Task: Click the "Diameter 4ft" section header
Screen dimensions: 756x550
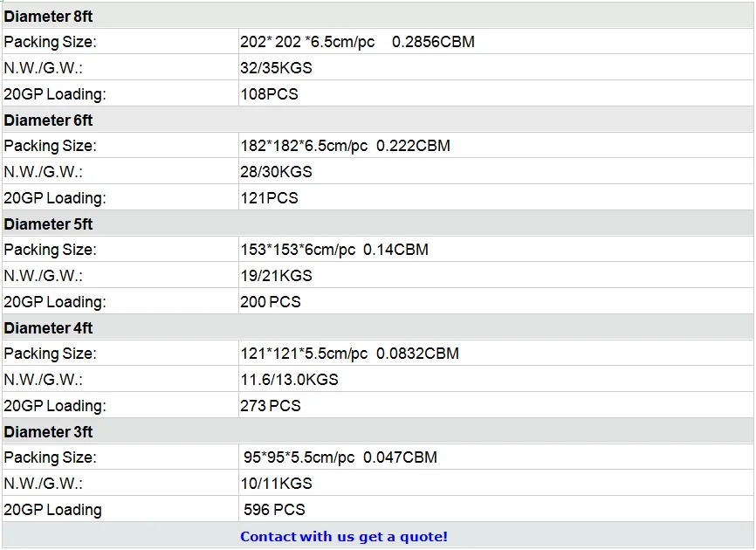Action: coord(48,328)
